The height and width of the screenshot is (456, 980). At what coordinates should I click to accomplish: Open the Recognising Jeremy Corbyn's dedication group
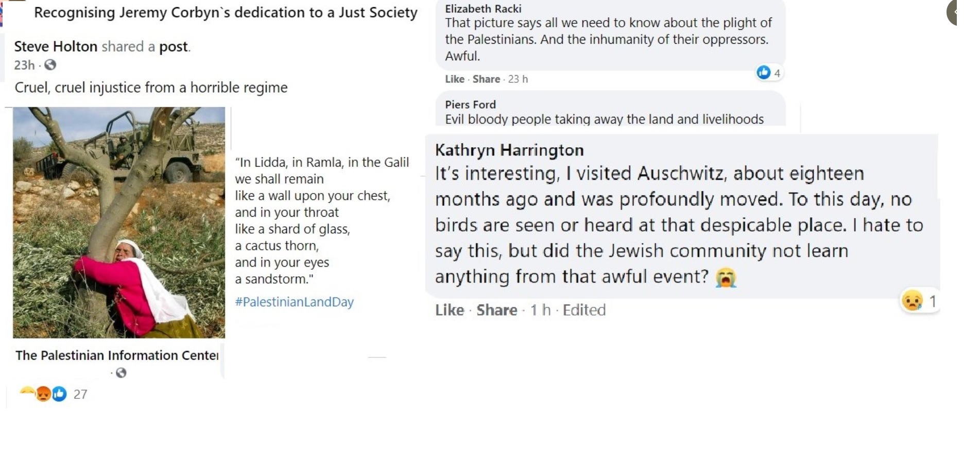[226, 12]
